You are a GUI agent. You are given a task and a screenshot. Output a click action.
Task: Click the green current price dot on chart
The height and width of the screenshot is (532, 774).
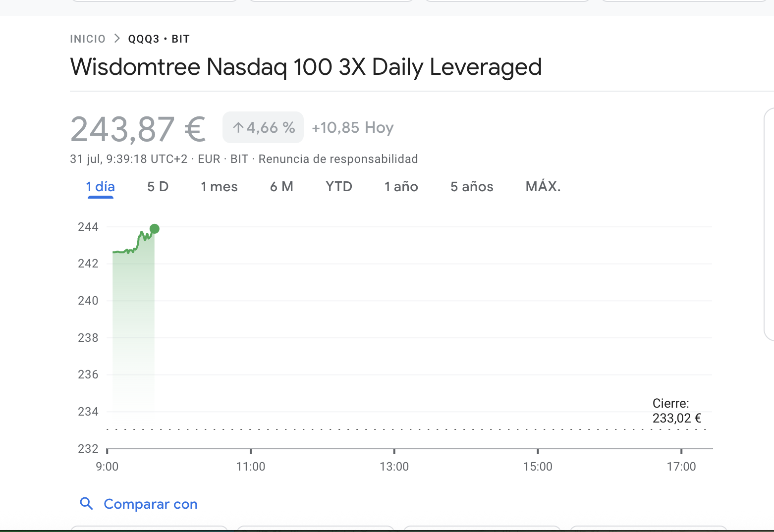[x=154, y=229]
